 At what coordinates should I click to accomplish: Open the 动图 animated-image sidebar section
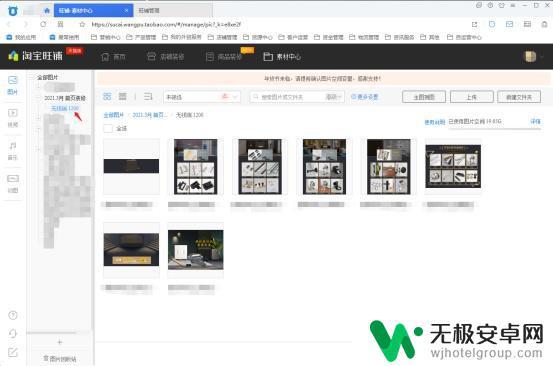pyautogui.click(x=13, y=183)
